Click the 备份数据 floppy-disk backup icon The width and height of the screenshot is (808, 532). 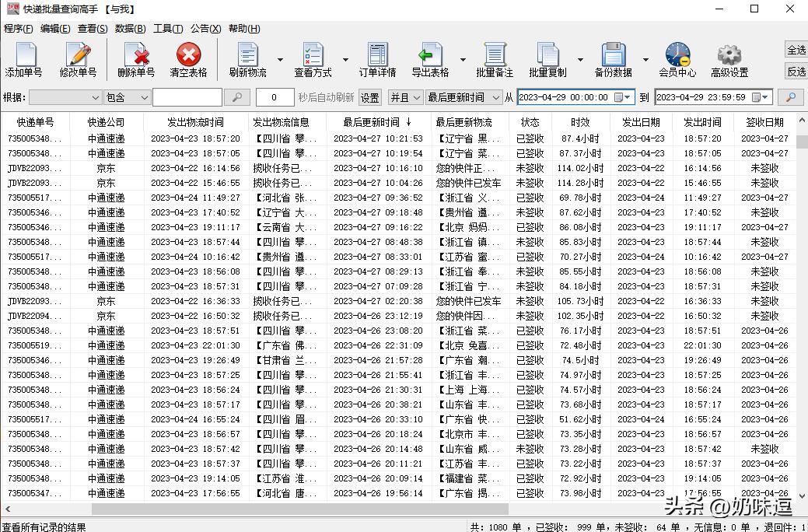coord(614,58)
